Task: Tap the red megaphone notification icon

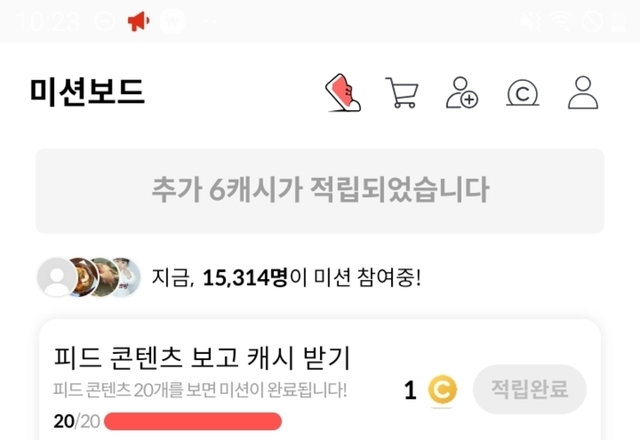Action: click(139, 21)
